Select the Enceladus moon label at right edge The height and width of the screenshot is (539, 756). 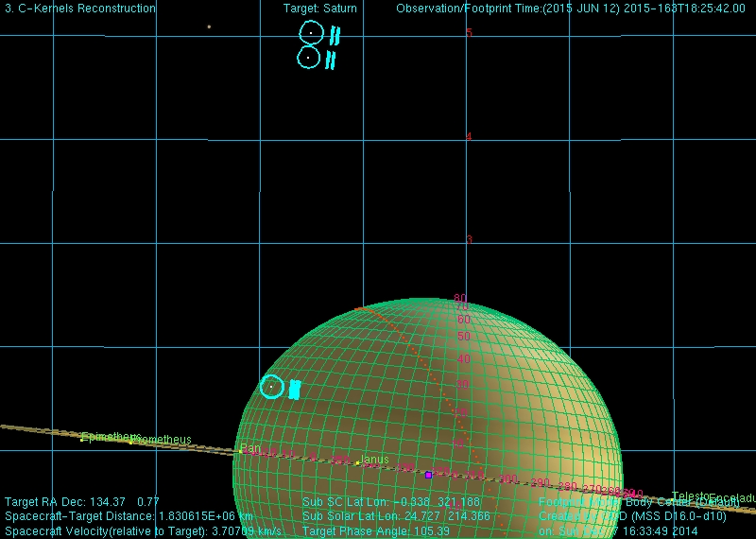[x=732, y=498]
